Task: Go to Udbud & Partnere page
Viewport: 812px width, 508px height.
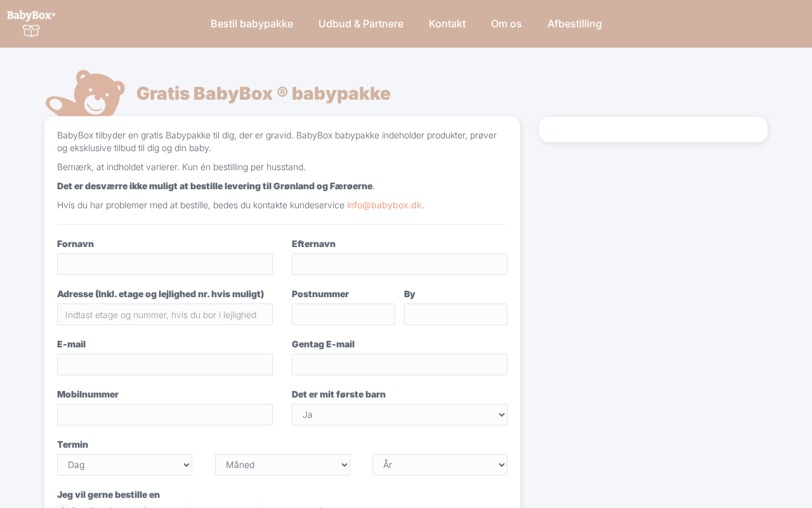Action: [x=361, y=23]
